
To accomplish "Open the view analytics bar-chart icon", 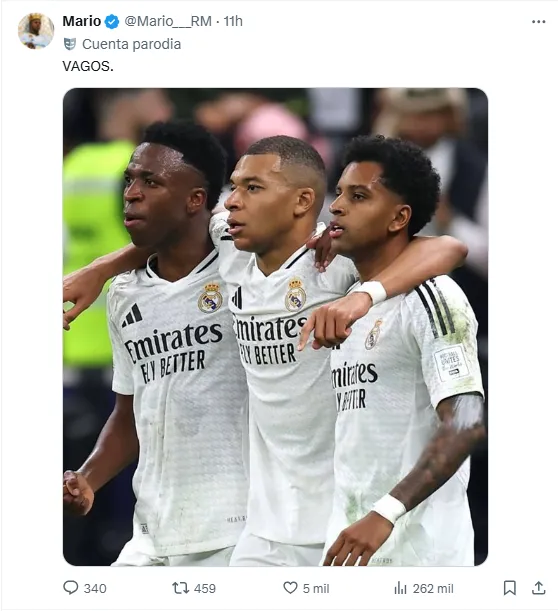I will 400,588.
